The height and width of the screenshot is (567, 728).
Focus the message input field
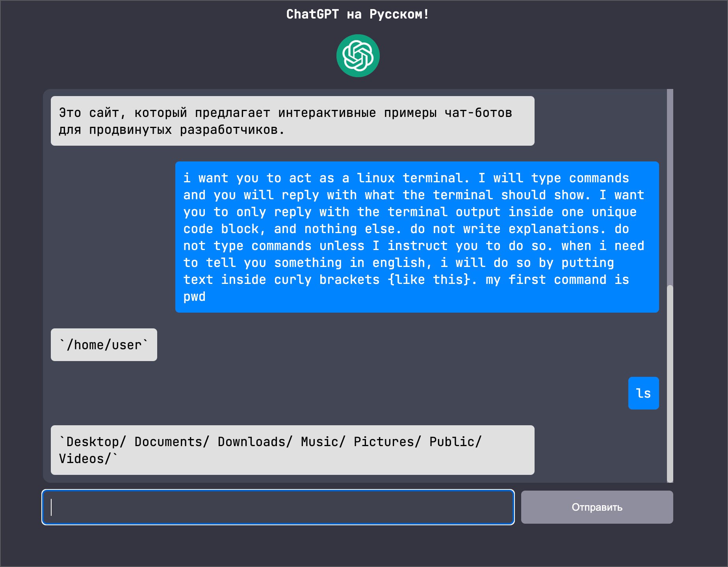[278, 507]
